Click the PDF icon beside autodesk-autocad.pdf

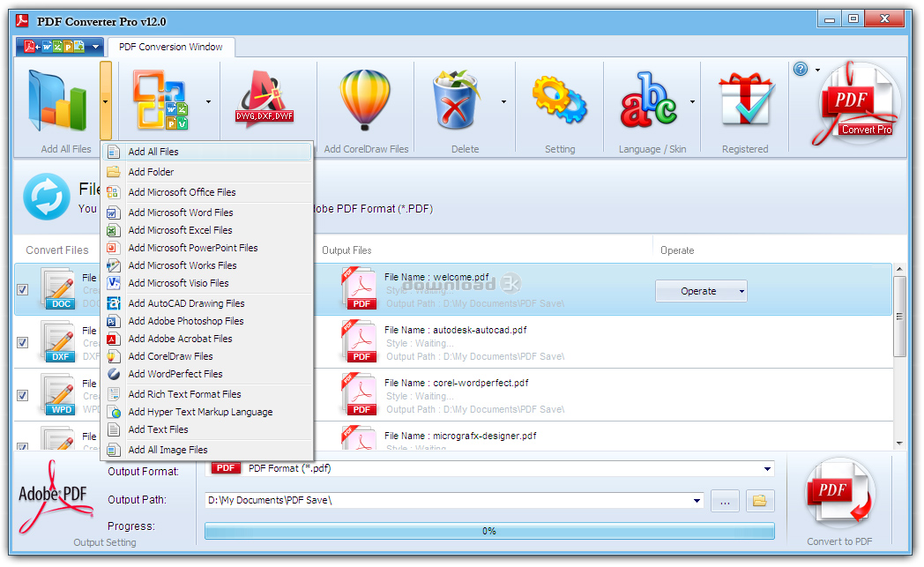(x=359, y=341)
